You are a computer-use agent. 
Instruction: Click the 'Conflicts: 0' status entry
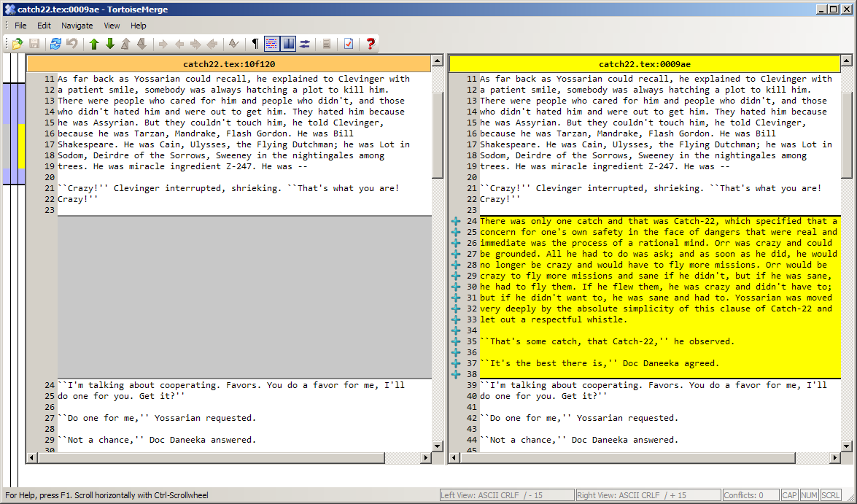(751, 495)
